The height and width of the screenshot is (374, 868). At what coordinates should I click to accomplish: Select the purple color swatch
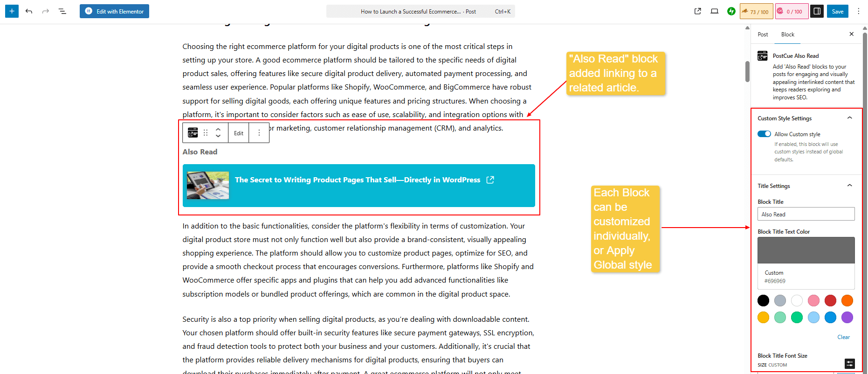(x=847, y=318)
